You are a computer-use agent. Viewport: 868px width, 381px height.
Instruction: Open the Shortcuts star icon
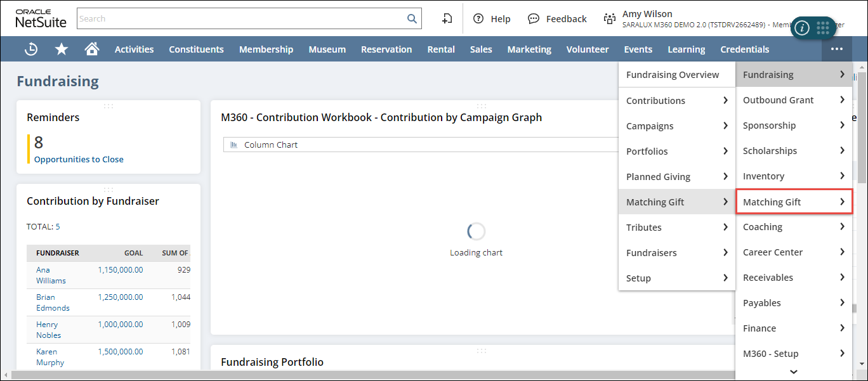62,49
